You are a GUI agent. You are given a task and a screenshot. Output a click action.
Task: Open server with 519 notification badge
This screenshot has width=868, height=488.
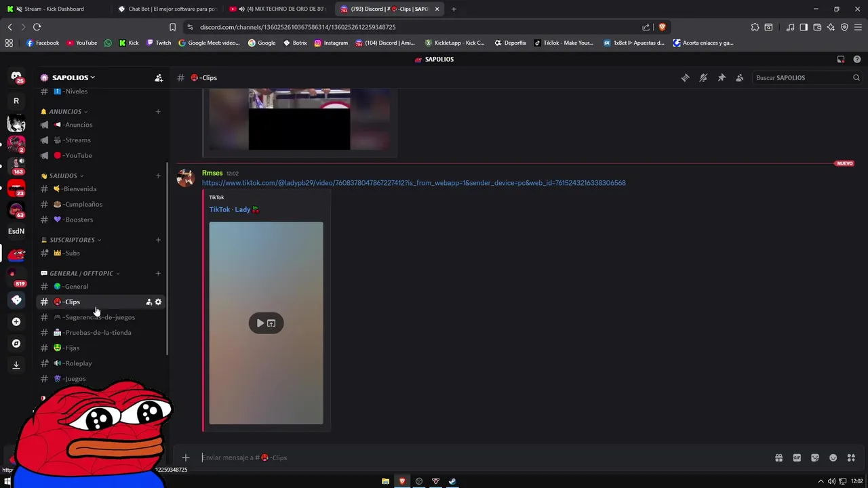[16, 278]
